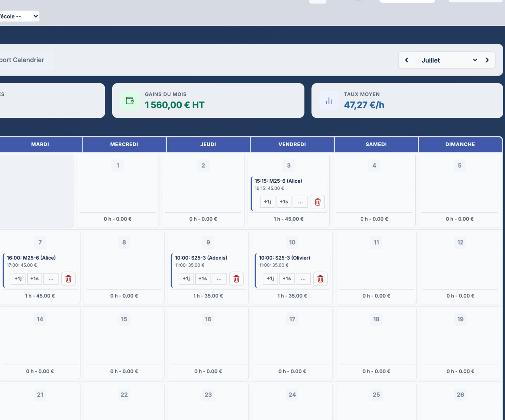The width and height of the screenshot is (505, 420).
Task: Select day 23 in the calendar
Action: [208, 395]
